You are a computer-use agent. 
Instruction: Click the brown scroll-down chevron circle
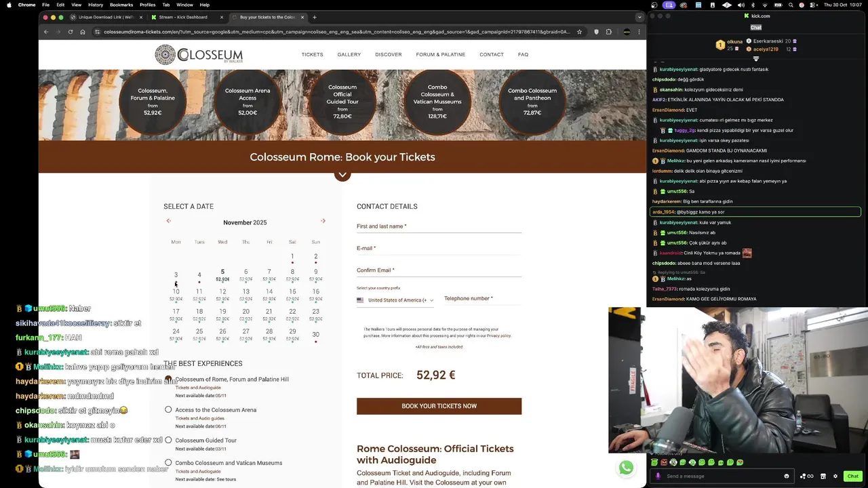point(342,174)
